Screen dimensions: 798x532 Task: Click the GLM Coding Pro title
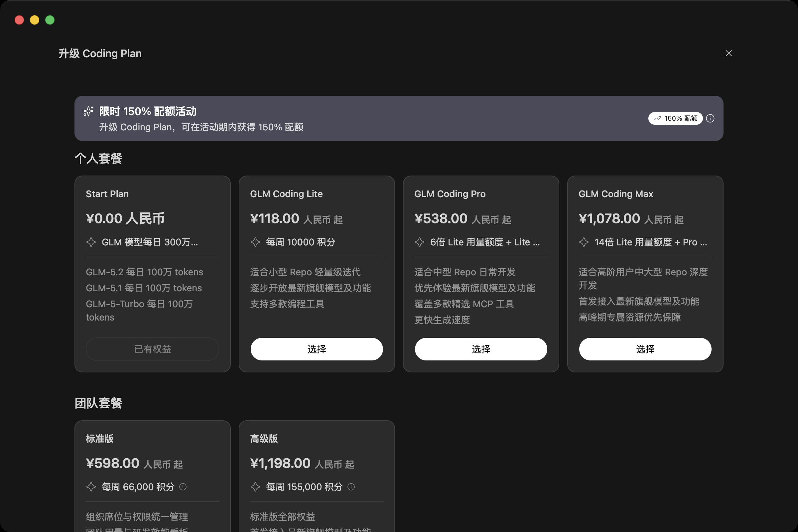[450, 194]
